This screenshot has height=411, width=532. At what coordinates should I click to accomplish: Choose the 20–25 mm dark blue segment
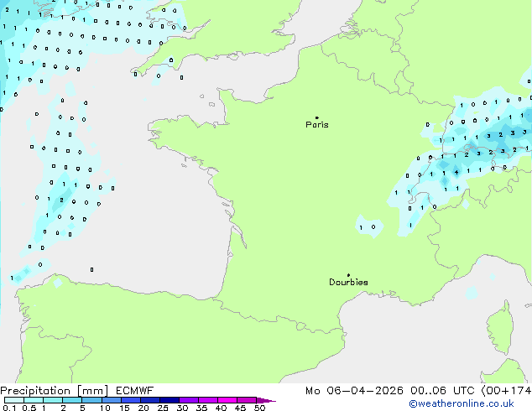[x=149, y=400]
